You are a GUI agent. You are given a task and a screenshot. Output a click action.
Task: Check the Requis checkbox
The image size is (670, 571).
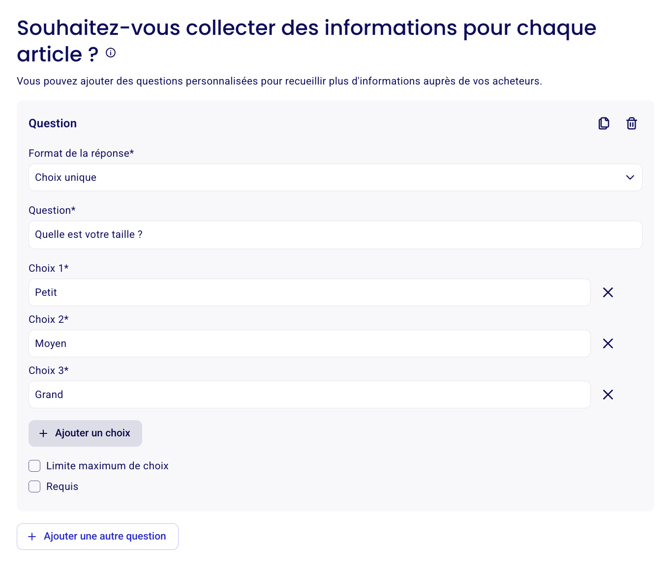pyautogui.click(x=35, y=486)
